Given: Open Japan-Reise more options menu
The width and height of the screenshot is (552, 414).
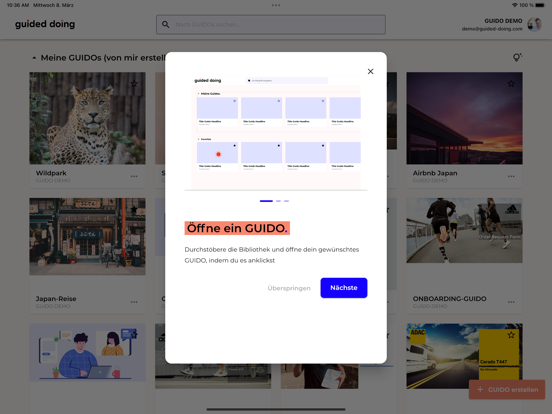Looking at the screenshot, I should pyautogui.click(x=134, y=302).
